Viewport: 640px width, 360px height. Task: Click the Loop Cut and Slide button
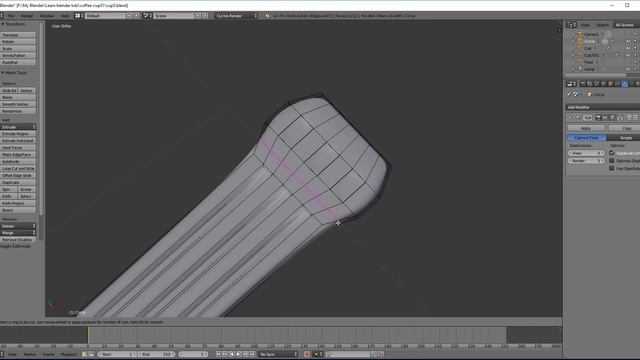(18, 168)
